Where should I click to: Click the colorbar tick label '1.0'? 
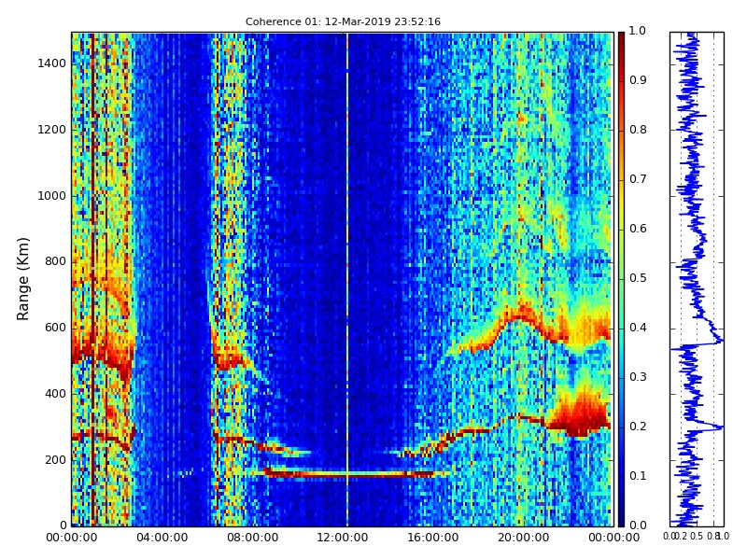point(638,31)
